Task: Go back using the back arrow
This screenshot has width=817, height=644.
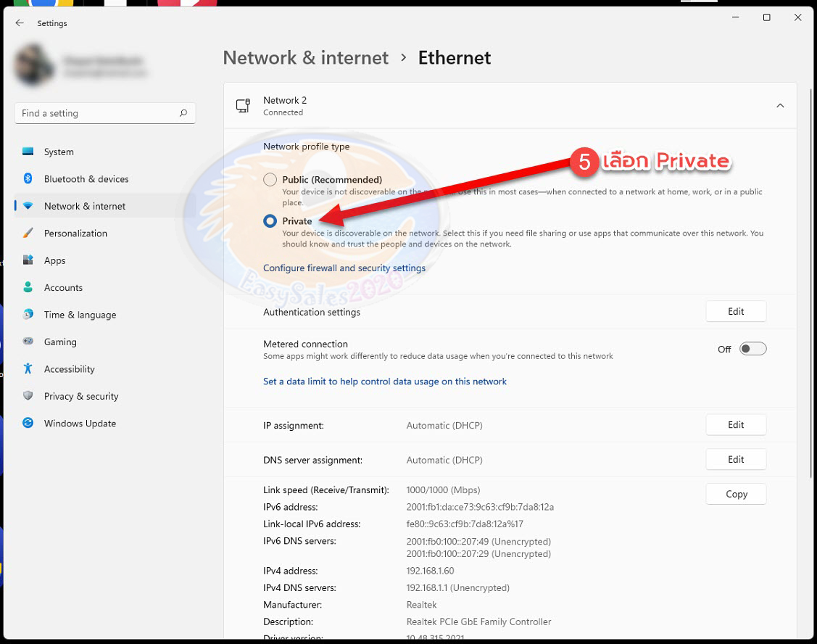Action: click(20, 22)
